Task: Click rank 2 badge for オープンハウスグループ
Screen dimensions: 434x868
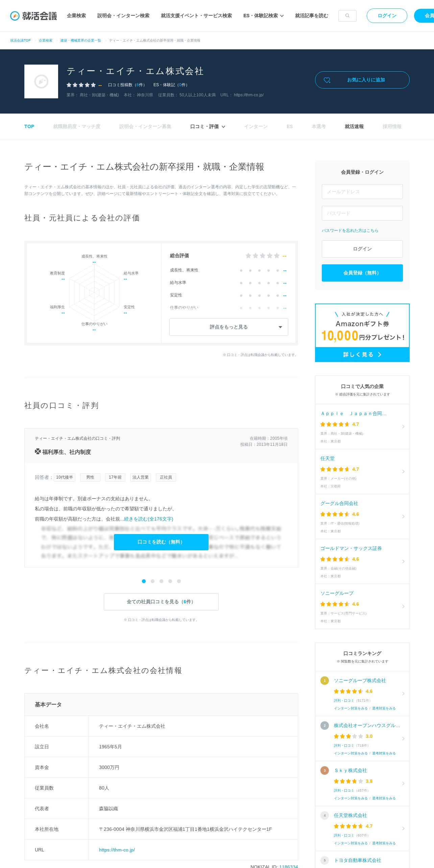Action: pyautogui.click(x=324, y=725)
